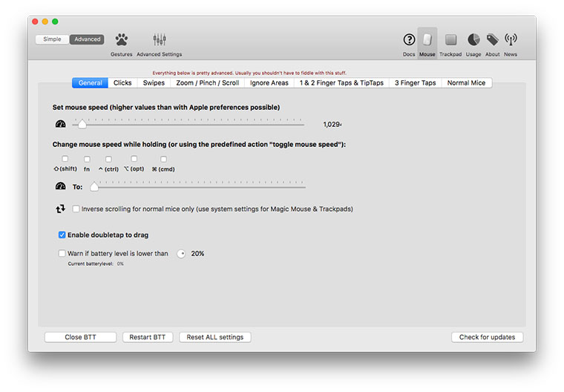Click Reset ALL settings button
Viewport: 564px width, 392px height.
[x=215, y=337]
